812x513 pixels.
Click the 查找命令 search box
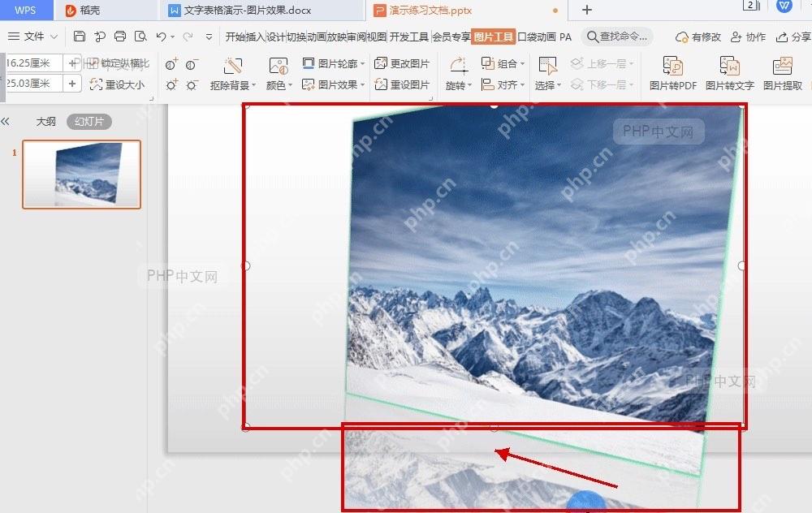tap(617, 37)
